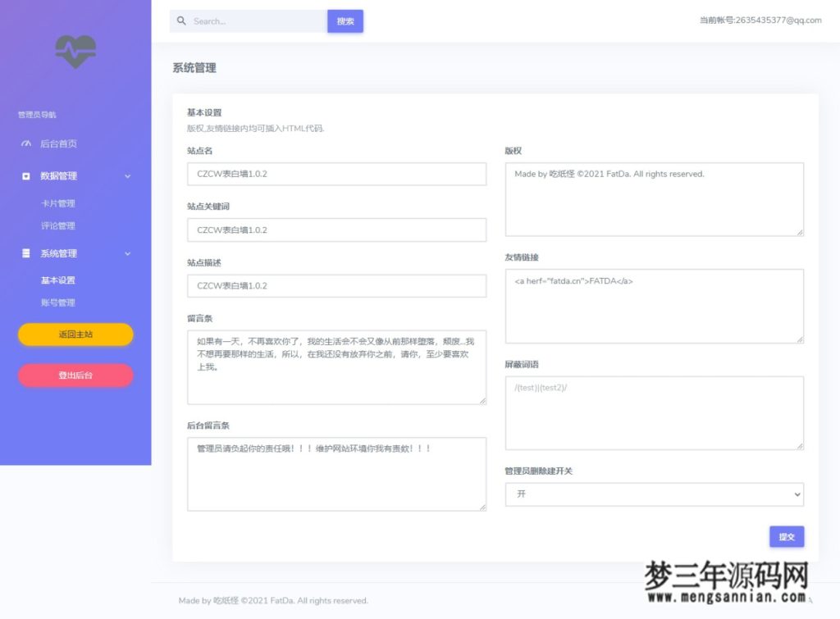Viewport: 840px width, 619px height.
Task: Open 账号管理 under 系统管理
Action: (58, 302)
